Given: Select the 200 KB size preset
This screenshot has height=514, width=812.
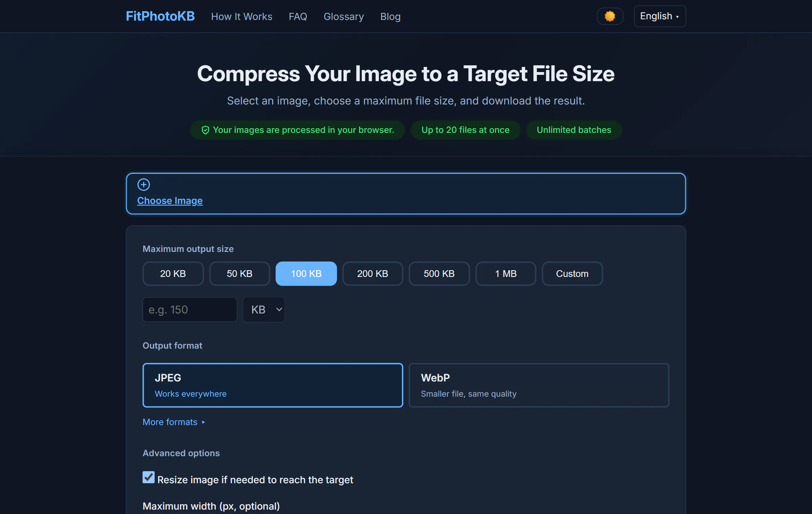Looking at the screenshot, I should click(373, 274).
